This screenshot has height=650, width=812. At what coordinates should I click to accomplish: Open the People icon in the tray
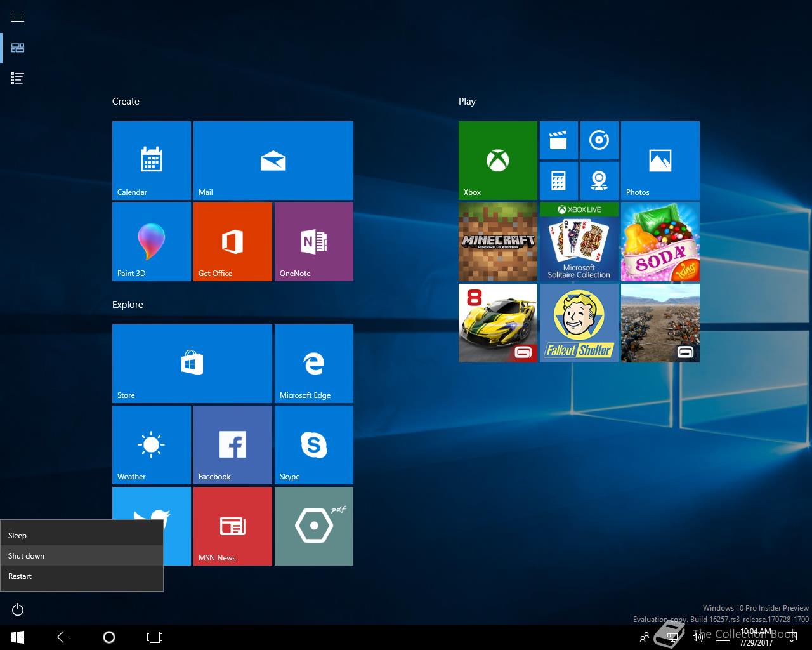pos(645,637)
